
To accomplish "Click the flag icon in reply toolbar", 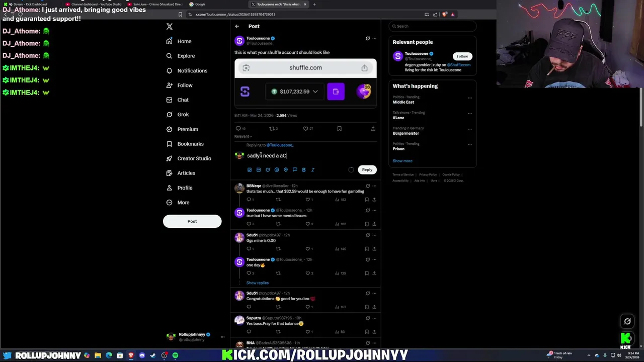I will tap(295, 170).
